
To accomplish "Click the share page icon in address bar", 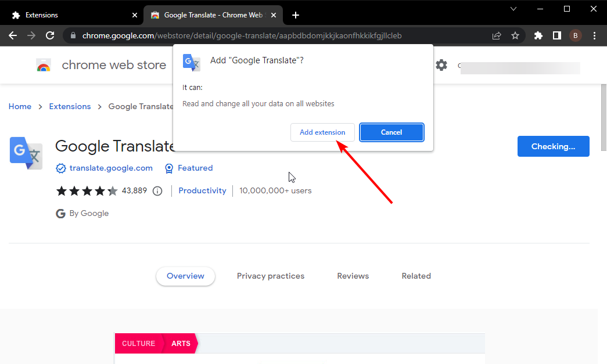I will point(497,35).
